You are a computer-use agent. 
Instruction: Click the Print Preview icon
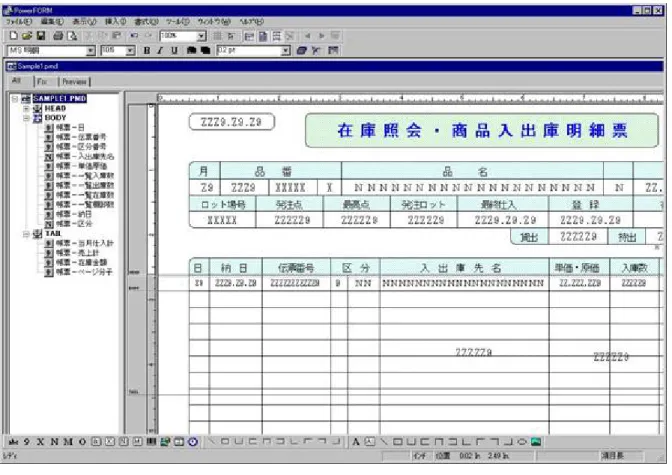(x=72, y=36)
